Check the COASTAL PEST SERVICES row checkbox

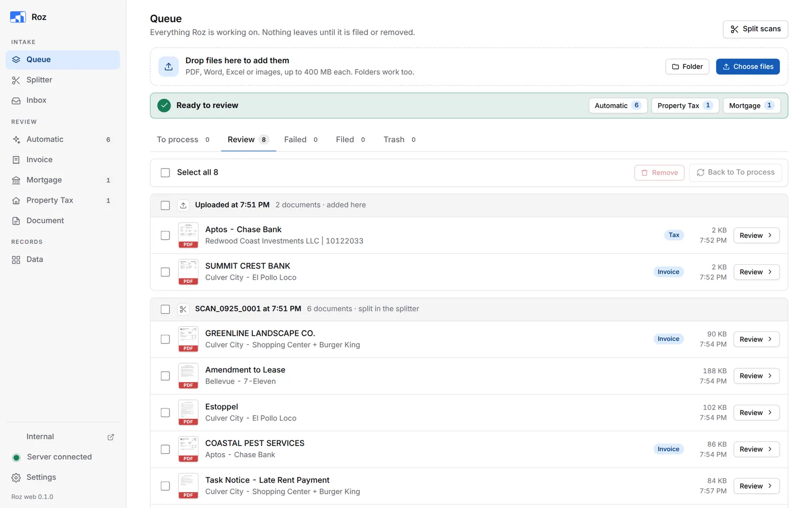(165, 450)
